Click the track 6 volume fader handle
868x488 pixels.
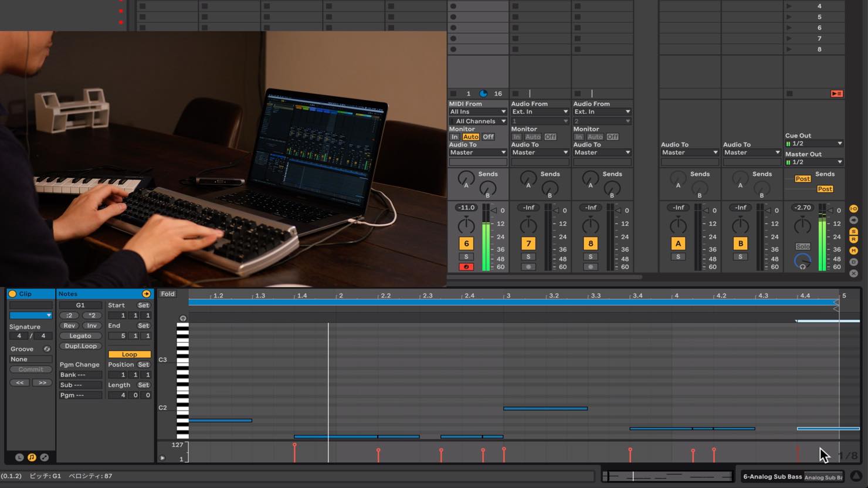coord(494,210)
